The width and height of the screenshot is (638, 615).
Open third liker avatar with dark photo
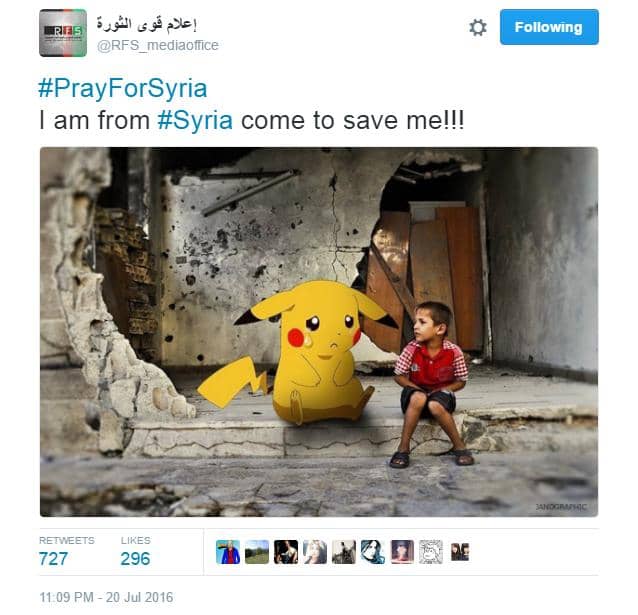pyautogui.click(x=286, y=552)
